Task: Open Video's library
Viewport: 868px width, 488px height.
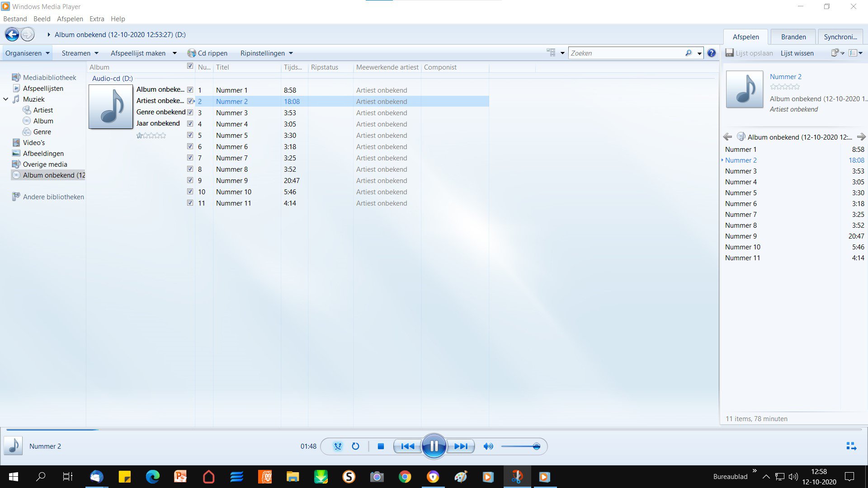Action: [x=34, y=142]
